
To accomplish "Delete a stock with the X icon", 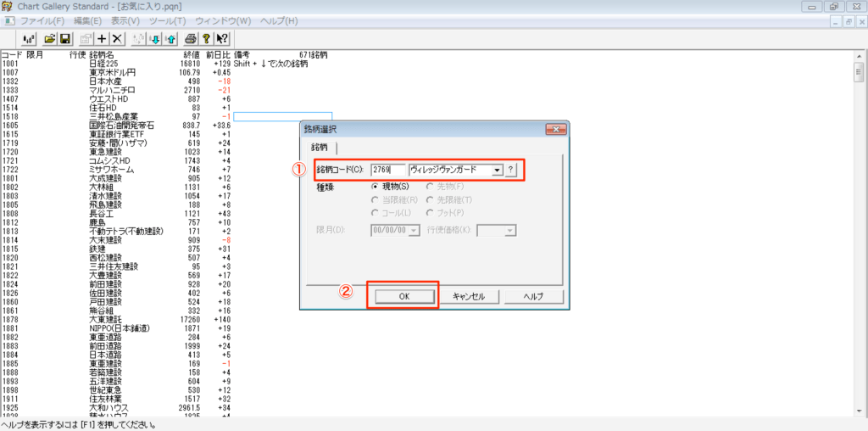I will [117, 39].
